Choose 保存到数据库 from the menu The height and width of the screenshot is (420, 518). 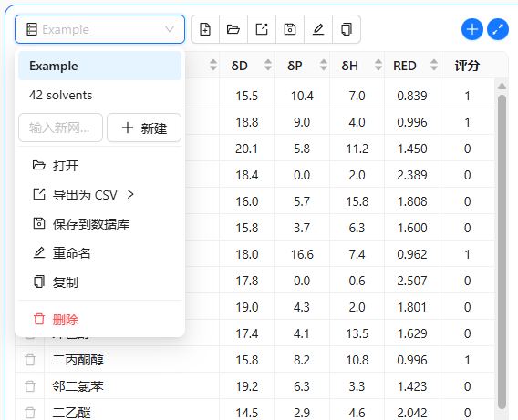[x=99, y=224]
